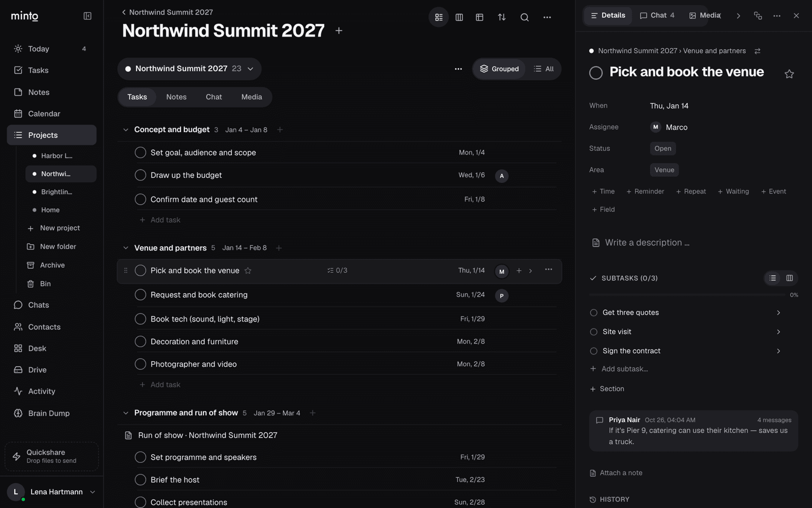
Task: Add a Reminder to the task
Action: point(645,192)
